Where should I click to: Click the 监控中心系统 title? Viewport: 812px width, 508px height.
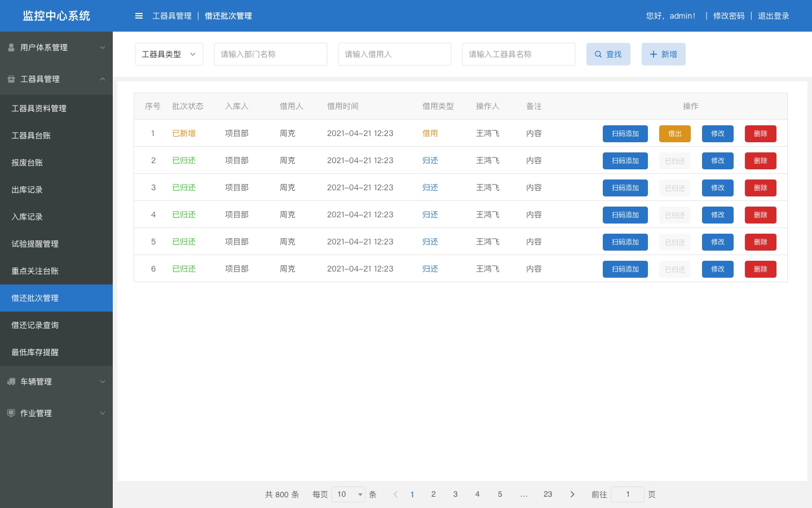56,16
